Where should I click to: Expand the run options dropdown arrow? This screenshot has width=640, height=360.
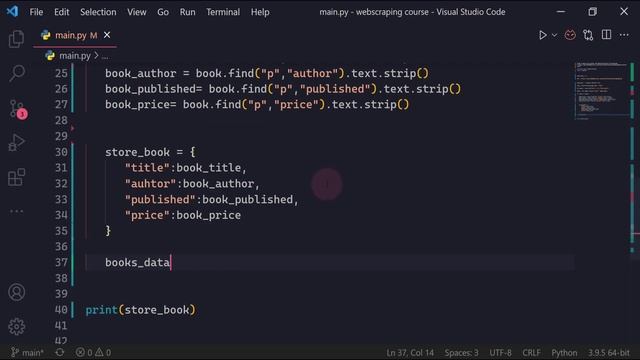(554, 36)
